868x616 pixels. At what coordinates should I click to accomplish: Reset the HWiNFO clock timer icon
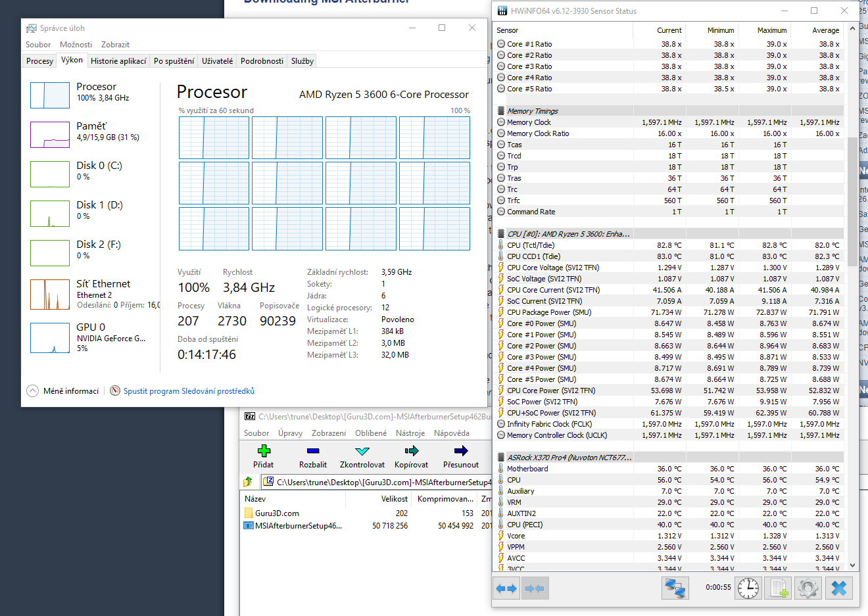748,588
